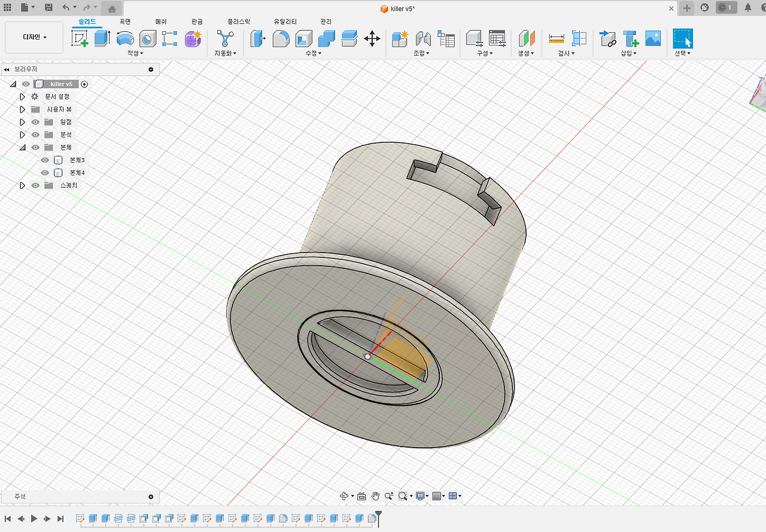Screen dimensions: 766x532
Task: Collapse the 본체 folder
Action: coord(22,147)
